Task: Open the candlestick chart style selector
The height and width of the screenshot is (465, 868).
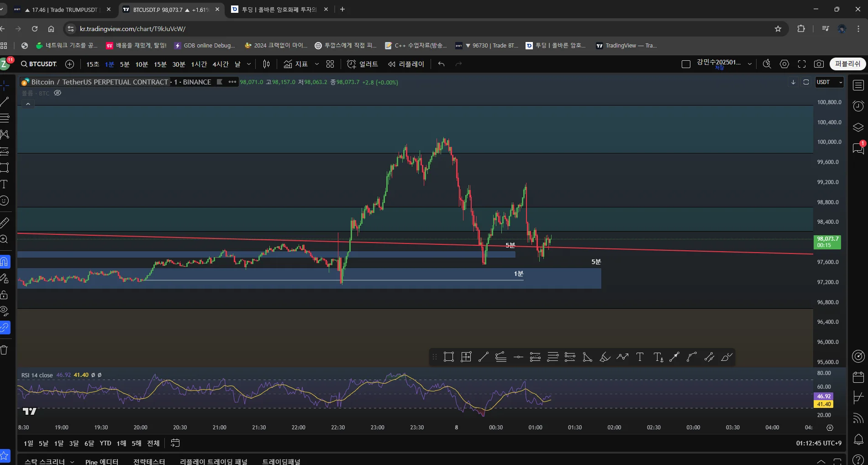Action: click(x=266, y=64)
